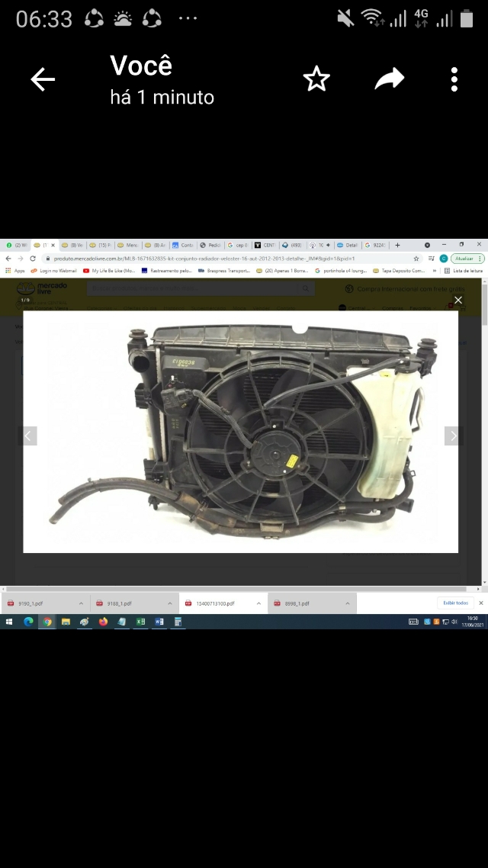Switch to the Pedidos browser tab
Screen dimensions: 488x868
point(213,245)
